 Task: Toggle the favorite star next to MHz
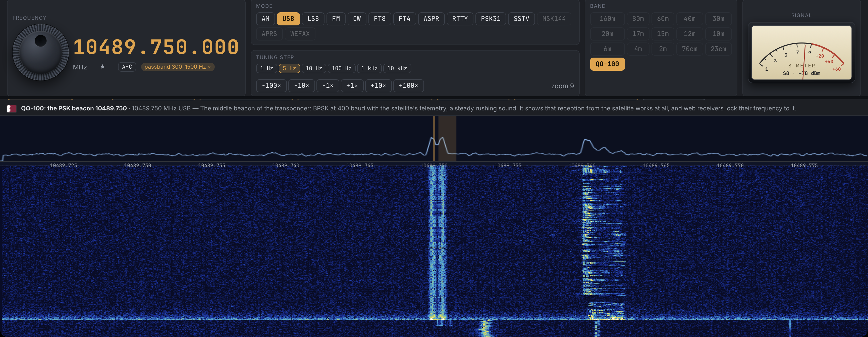pos(102,67)
